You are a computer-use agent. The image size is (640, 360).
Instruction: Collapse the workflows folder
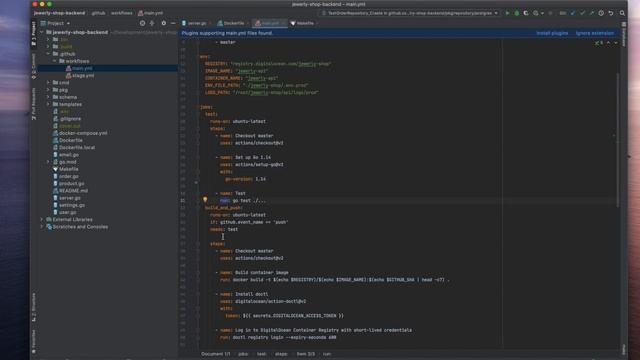tap(54, 61)
